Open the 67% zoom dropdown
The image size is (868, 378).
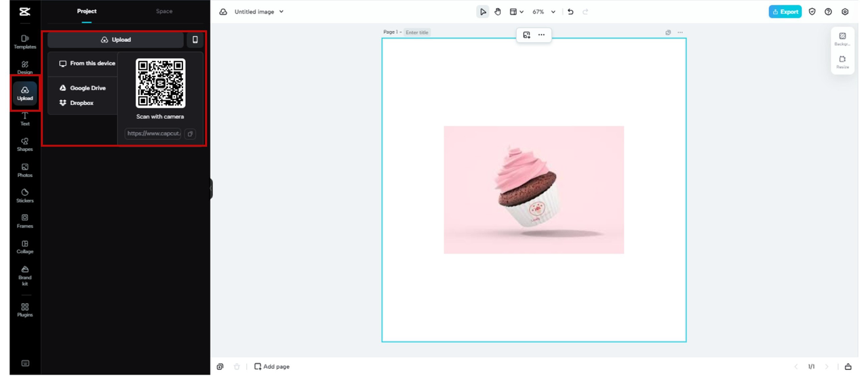[x=544, y=12]
